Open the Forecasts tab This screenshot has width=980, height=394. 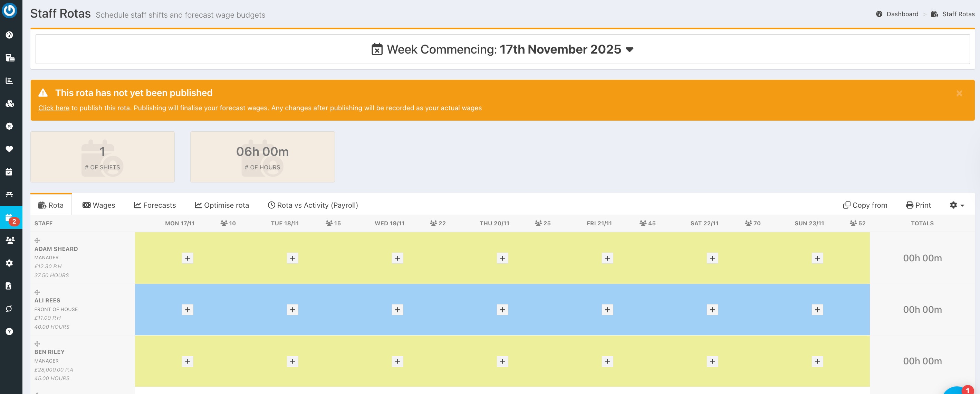(155, 205)
